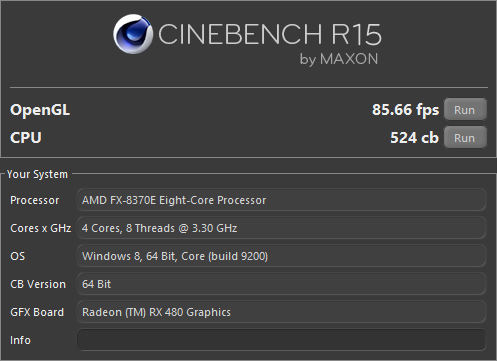Run the OpenGL benchmark

(x=465, y=109)
